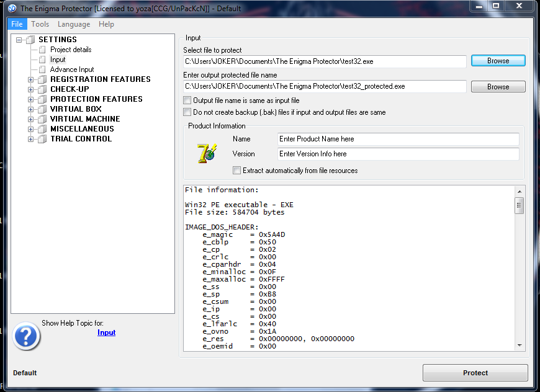Image resolution: width=540 pixels, height=392 pixels.
Task: Select REGISTRATION FEATURES tree label
Action: point(101,79)
